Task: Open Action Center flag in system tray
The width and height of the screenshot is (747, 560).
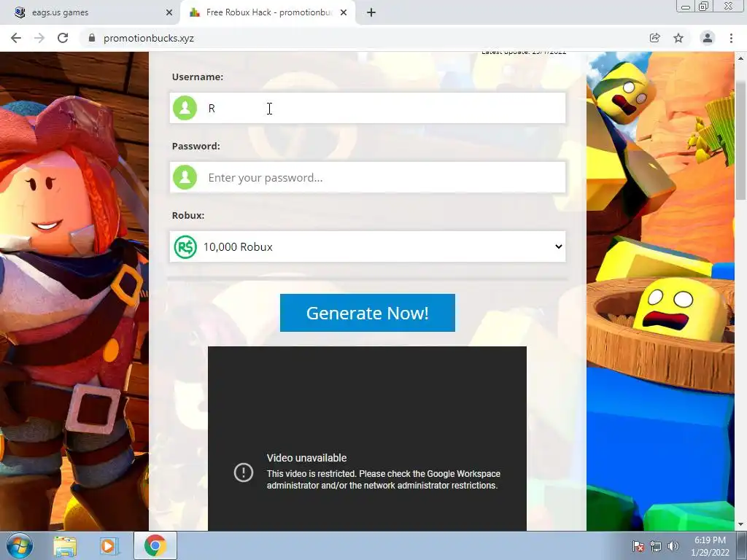Action: pos(638,545)
